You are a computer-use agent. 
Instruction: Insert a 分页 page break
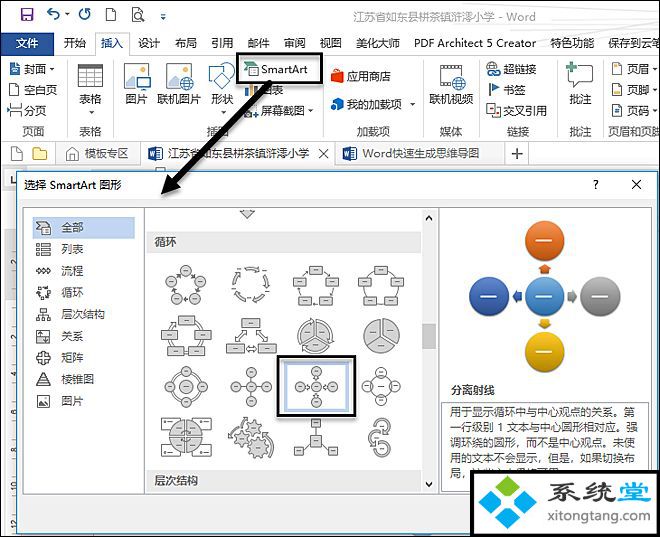coord(27,111)
